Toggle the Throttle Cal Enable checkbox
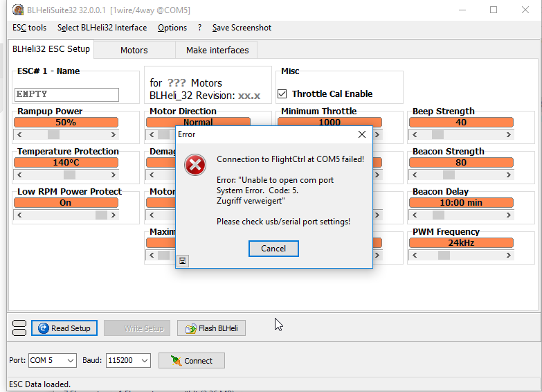542x392 pixels. (282, 94)
